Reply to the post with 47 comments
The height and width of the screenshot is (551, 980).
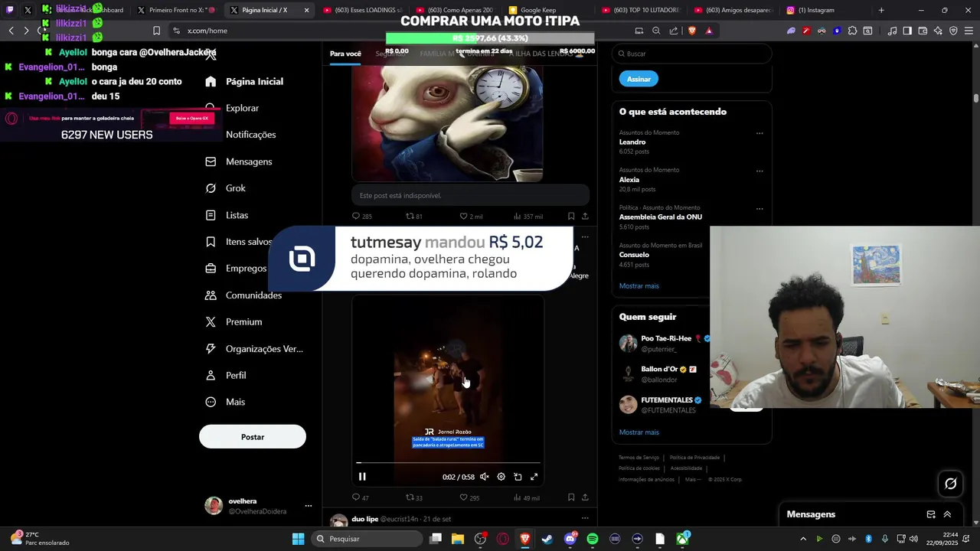point(360,497)
